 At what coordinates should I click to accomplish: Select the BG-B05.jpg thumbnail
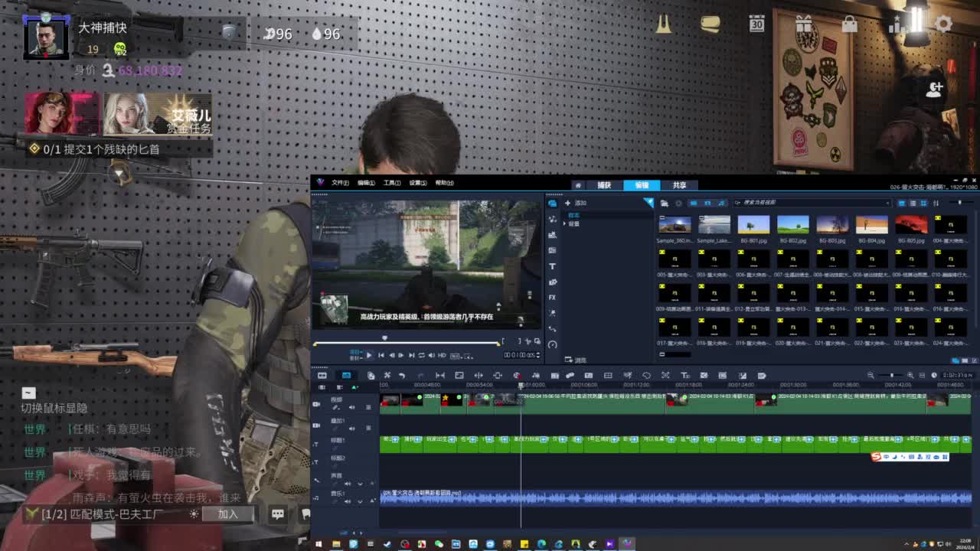(x=911, y=224)
